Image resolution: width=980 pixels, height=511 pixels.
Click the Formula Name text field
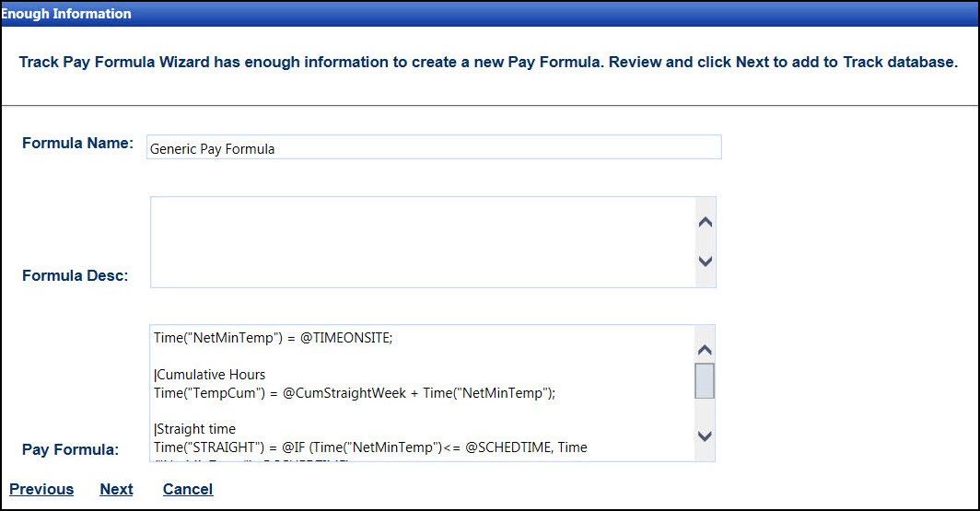coord(433,148)
